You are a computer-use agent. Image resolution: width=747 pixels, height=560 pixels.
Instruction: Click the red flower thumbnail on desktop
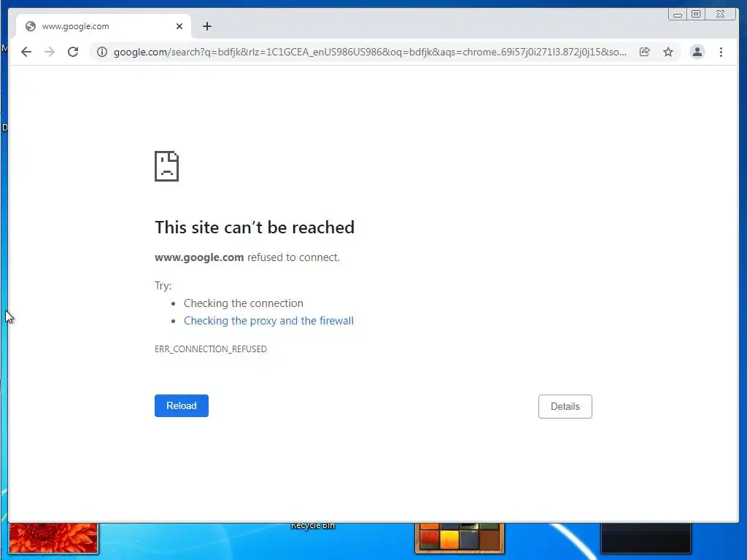[53, 538]
